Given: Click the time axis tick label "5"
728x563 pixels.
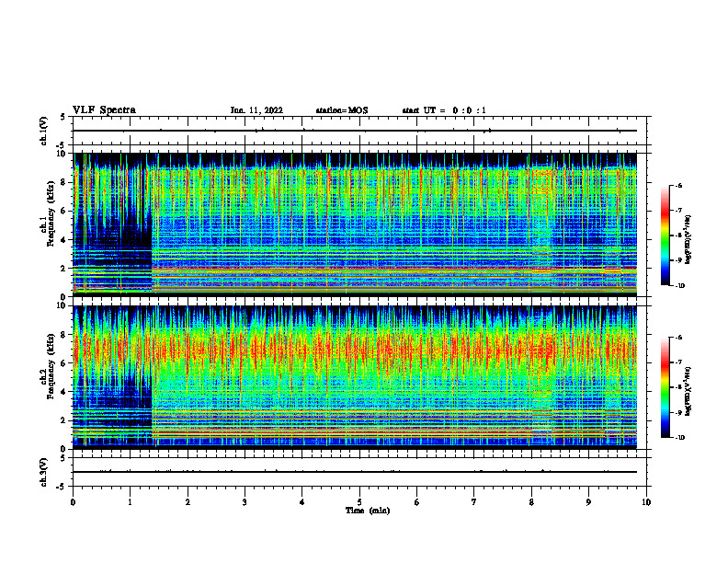Looking at the screenshot, I should [359, 502].
